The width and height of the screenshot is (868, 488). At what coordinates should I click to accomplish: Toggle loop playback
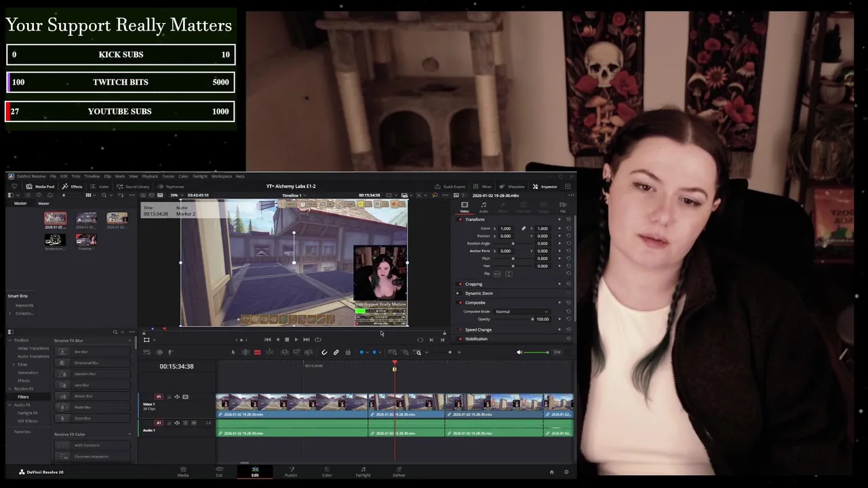pyautogui.click(x=317, y=340)
